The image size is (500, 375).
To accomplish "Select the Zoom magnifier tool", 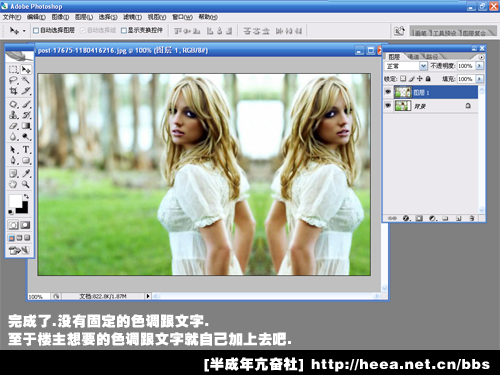I will [26, 184].
